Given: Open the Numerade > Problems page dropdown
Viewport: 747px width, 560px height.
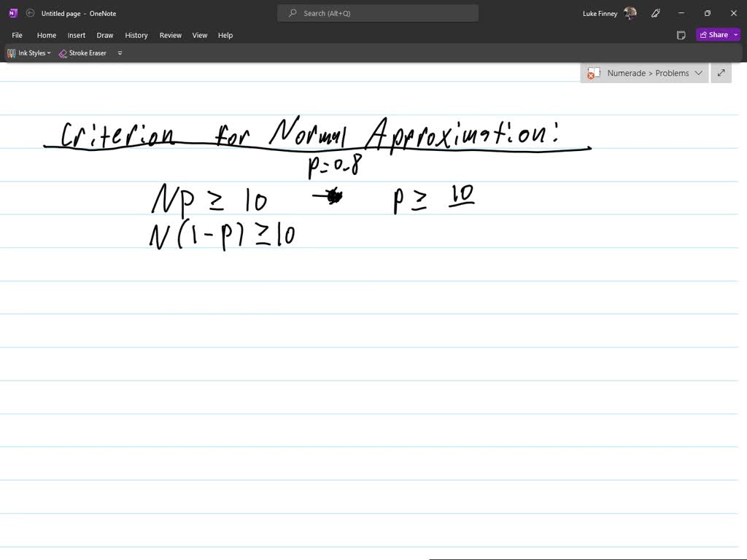Looking at the screenshot, I should click(699, 73).
